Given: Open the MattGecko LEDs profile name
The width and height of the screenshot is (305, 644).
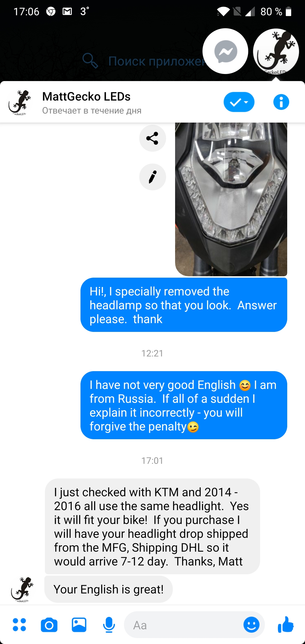Looking at the screenshot, I should (86, 96).
